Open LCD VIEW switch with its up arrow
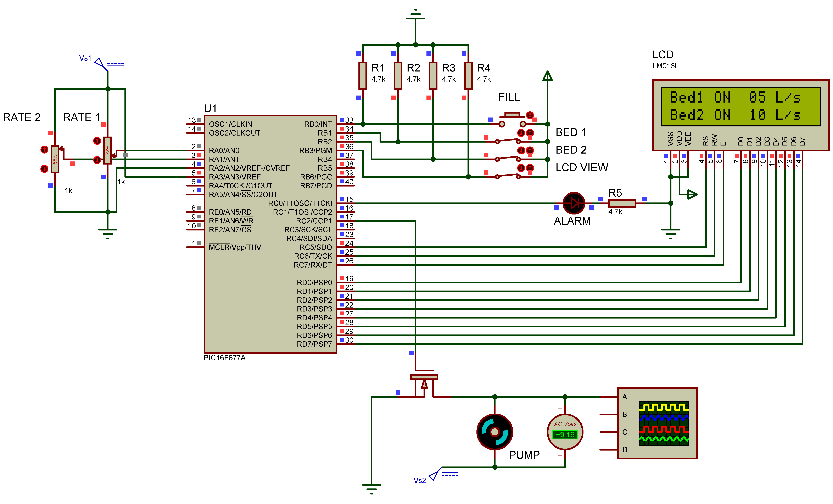Viewport: 833px width, 504px height. [530, 168]
